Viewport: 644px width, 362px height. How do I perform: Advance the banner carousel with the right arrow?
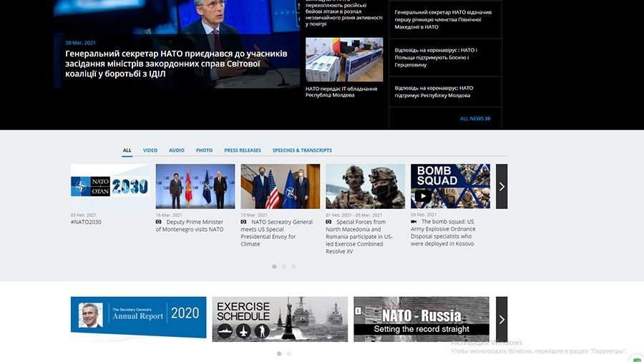tap(502, 319)
